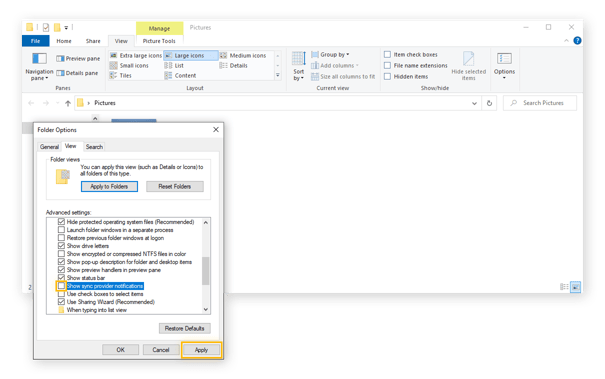The width and height of the screenshot is (605, 379).
Task: Click Apply to Folders button
Action: point(109,186)
